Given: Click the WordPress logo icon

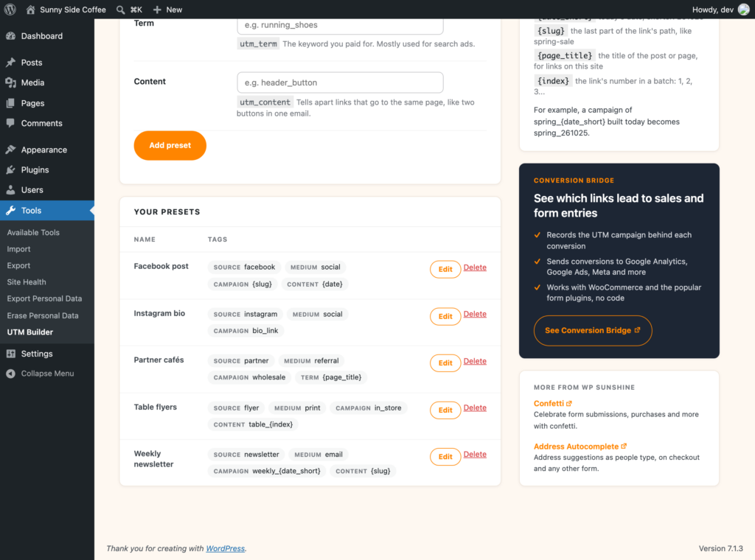Looking at the screenshot, I should pos(10,10).
